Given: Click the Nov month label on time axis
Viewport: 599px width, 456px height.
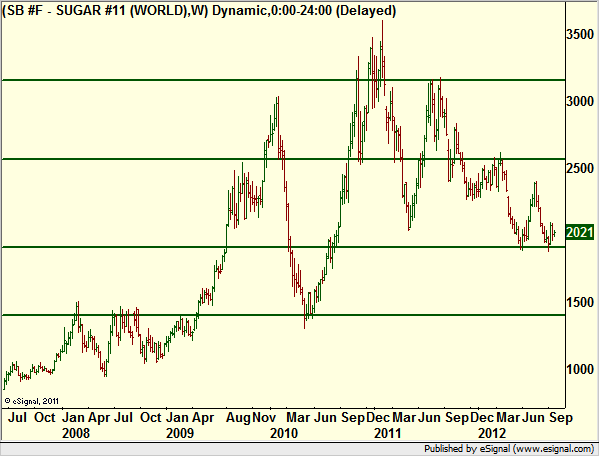Looking at the screenshot, I should [x=264, y=417].
